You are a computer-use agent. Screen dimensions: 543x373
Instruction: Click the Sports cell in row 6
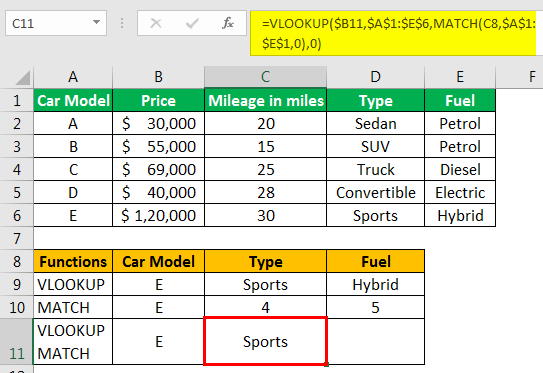376,215
